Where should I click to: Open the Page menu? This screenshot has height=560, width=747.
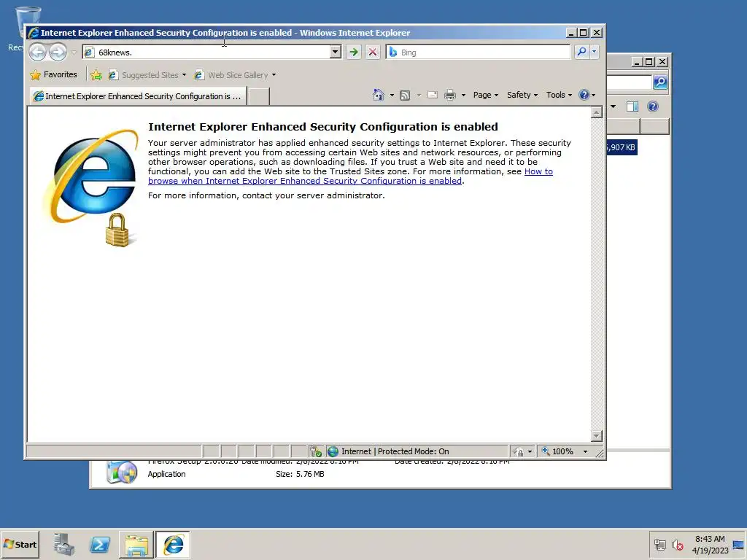click(485, 95)
